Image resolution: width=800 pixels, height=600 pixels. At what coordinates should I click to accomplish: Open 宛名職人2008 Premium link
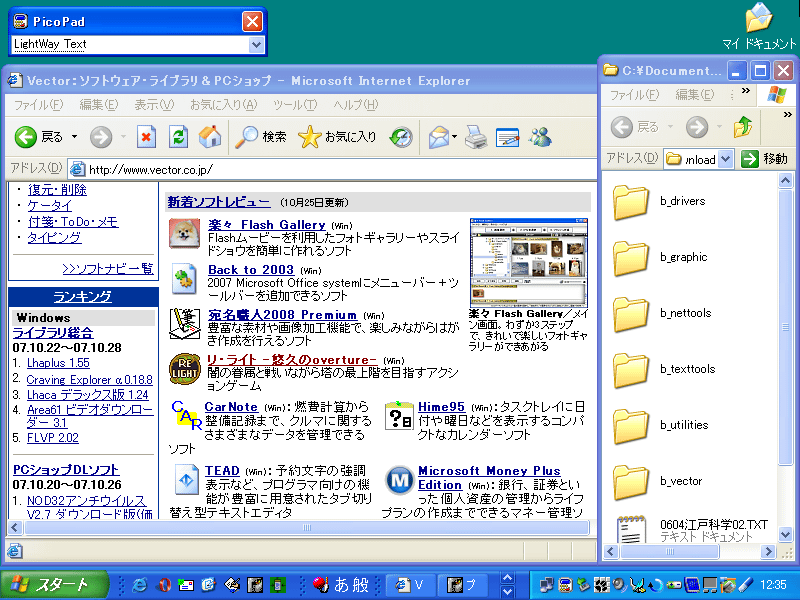click(x=282, y=315)
